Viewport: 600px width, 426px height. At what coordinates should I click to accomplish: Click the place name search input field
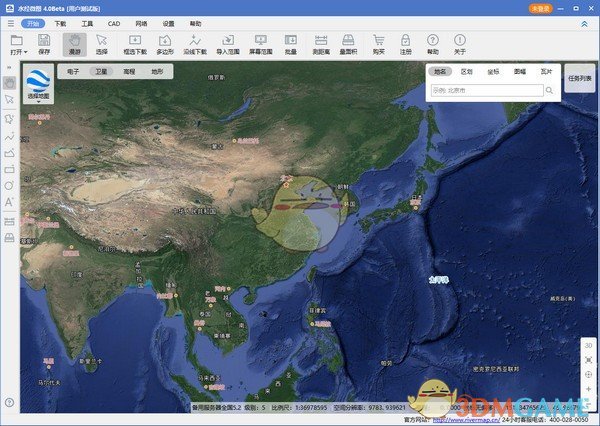pos(487,91)
